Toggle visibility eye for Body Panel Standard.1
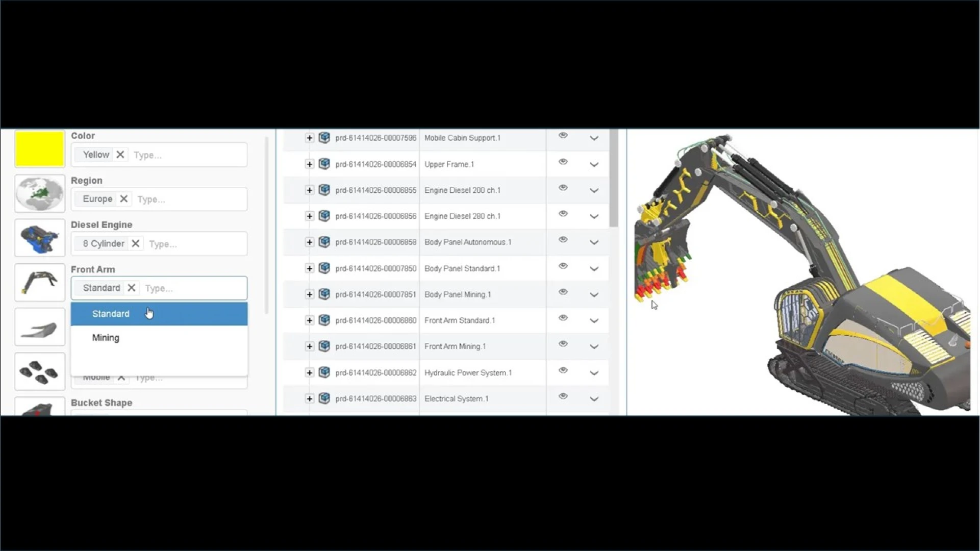Image resolution: width=980 pixels, height=551 pixels. pos(563,266)
